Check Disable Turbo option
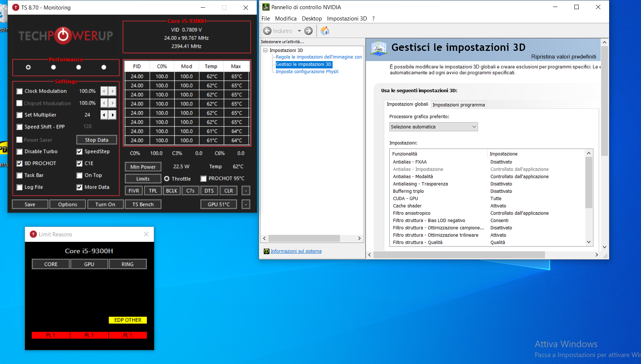641x364 pixels. (x=19, y=151)
